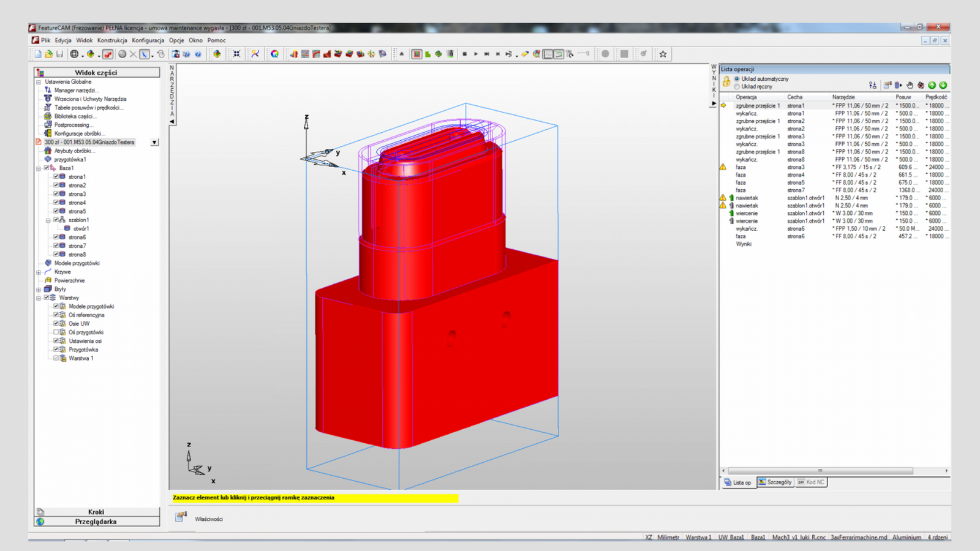Select the Układ ręczny radio button
The width and height of the screenshot is (980, 551).
click(x=737, y=87)
